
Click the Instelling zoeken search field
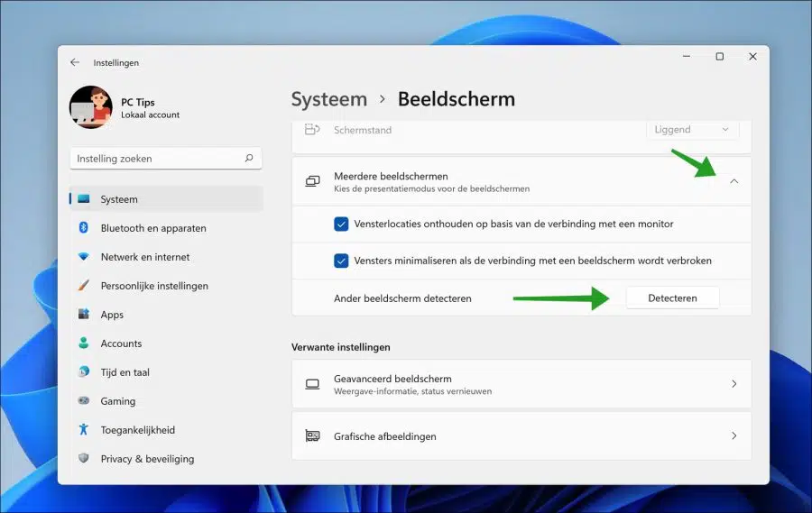pos(166,159)
